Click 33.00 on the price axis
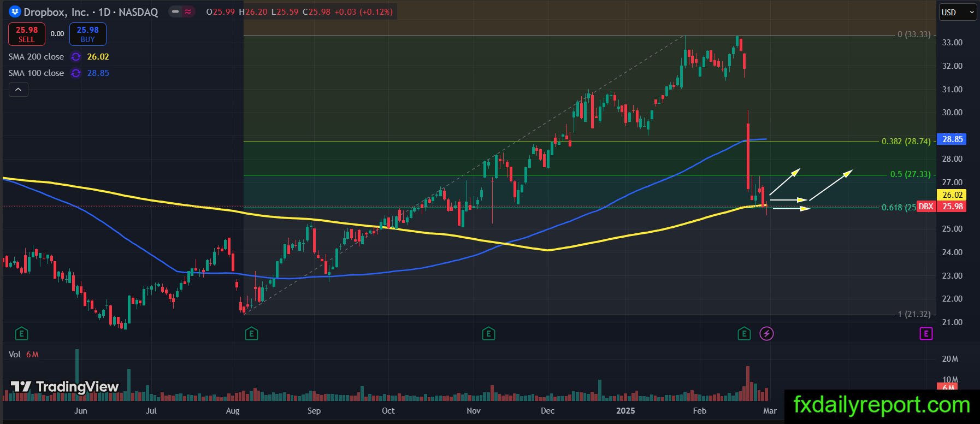Screen dimensions: 980x424 pyautogui.click(x=953, y=43)
